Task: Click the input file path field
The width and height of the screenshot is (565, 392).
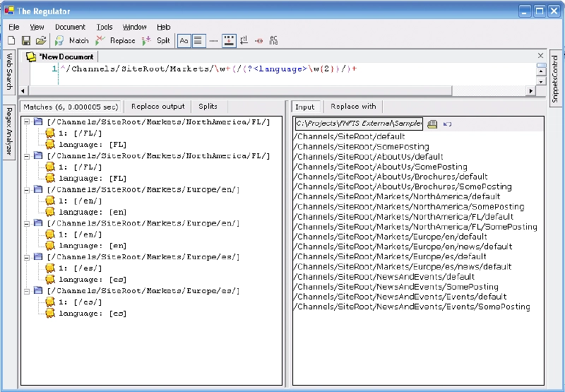Action: coord(359,124)
